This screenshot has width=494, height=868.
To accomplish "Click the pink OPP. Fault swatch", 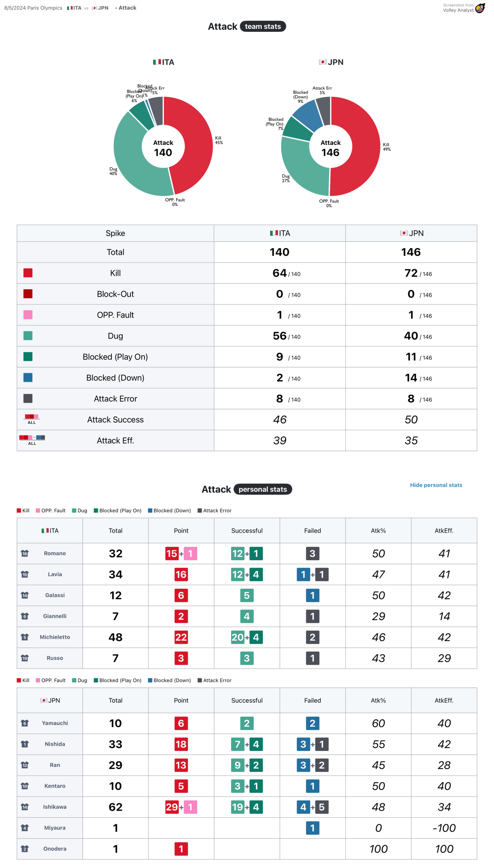I will 28,315.
